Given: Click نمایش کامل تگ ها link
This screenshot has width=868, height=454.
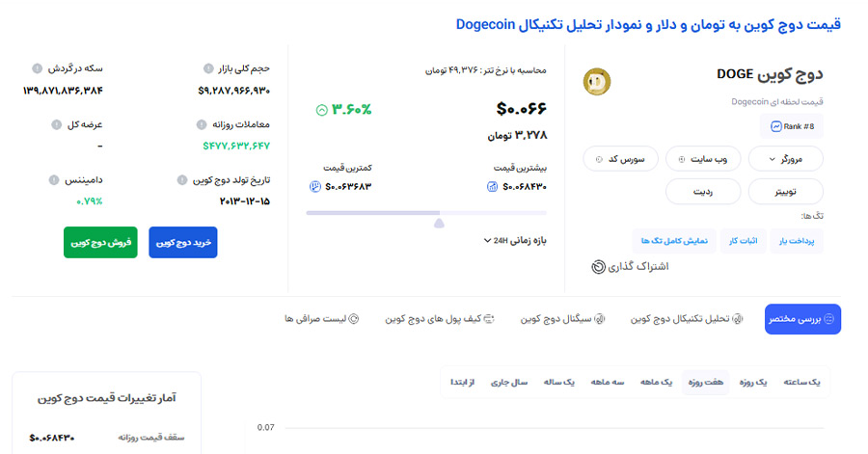Looking at the screenshot, I should point(674,241).
